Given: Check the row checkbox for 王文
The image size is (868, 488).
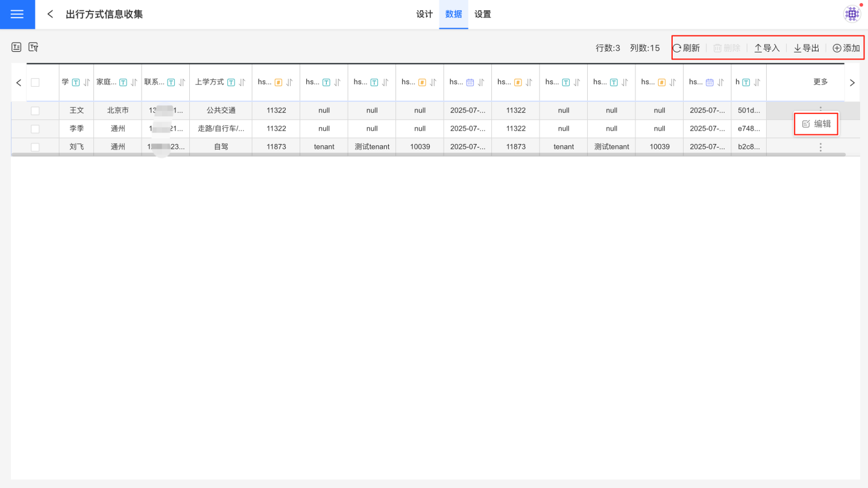Looking at the screenshot, I should [35, 111].
